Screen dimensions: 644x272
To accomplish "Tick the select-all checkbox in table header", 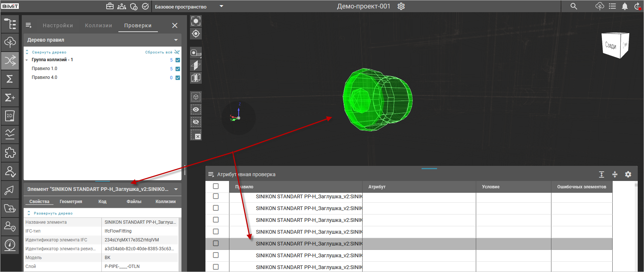I will [x=216, y=186].
